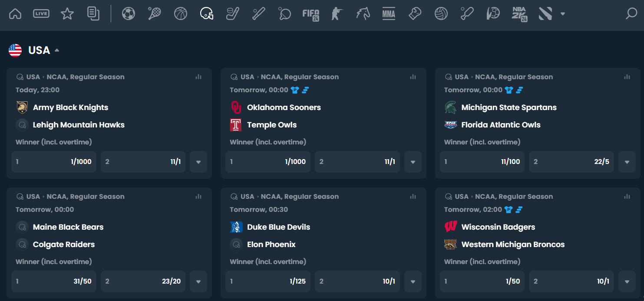Image resolution: width=644 pixels, height=301 pixels.
Task: Switch to the favorites star tab
Action: click(x=67, y=13)
